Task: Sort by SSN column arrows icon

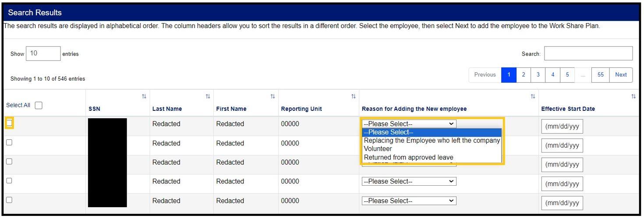Action: (x=144, y=96)
